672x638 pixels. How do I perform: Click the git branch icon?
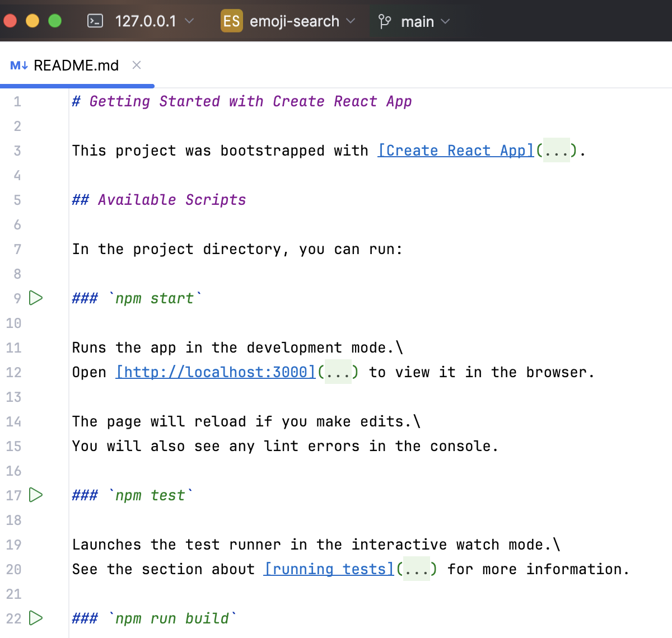pyautogui.click(x=385, y=21)
